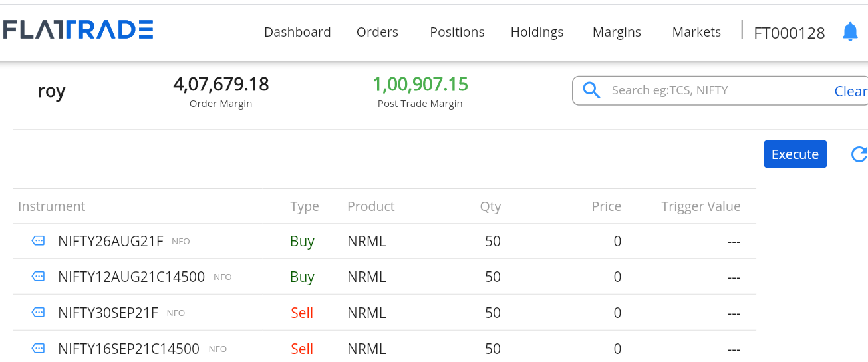Click Post Trade Margin value 1,00,907.15
Viewport: 868px width, 362px height.
pyautogui.click(x=420, y=84)
